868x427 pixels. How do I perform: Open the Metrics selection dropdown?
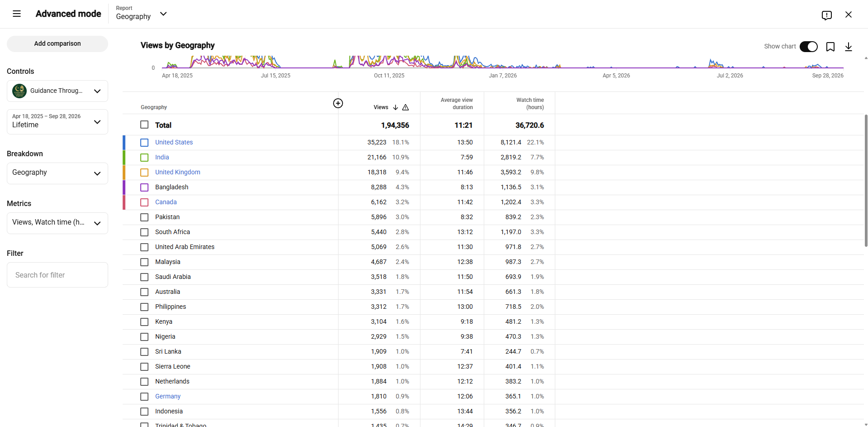click(57, 223)
